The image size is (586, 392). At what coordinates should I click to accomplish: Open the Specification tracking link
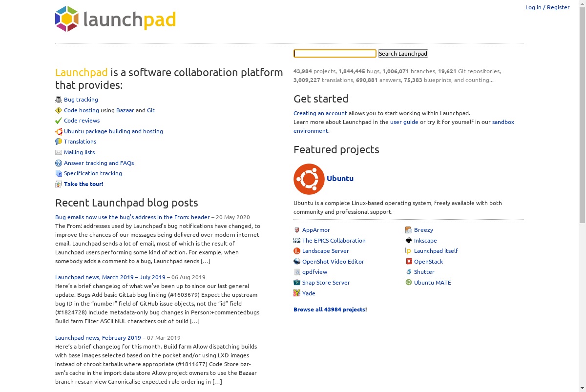(93, 173)
